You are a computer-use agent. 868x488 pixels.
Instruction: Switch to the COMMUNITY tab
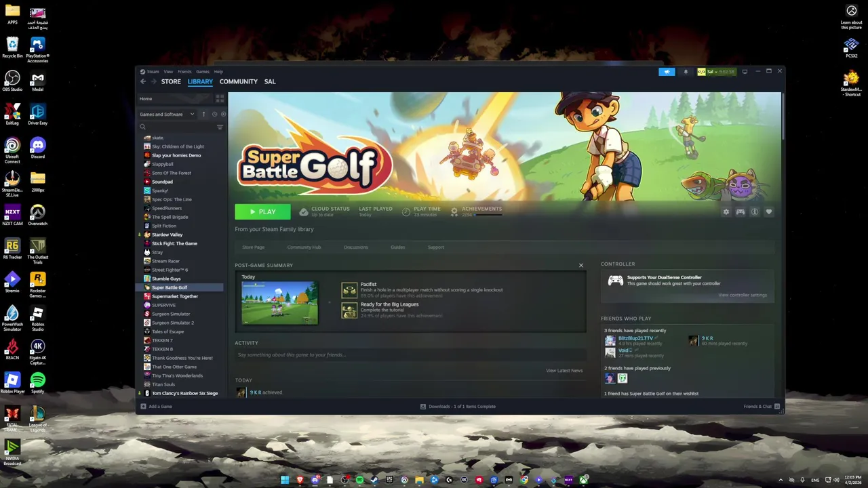tap(239, 81)
